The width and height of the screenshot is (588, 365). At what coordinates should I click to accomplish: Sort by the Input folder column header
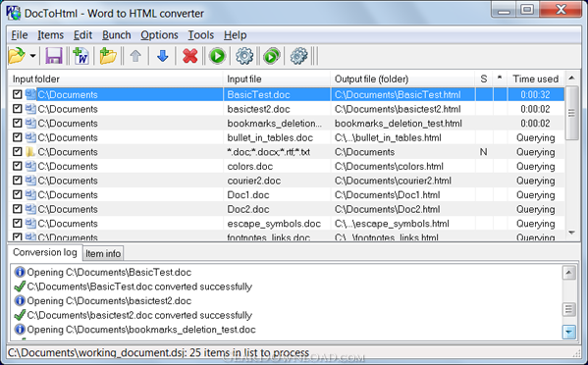click(x=116, y=79)
